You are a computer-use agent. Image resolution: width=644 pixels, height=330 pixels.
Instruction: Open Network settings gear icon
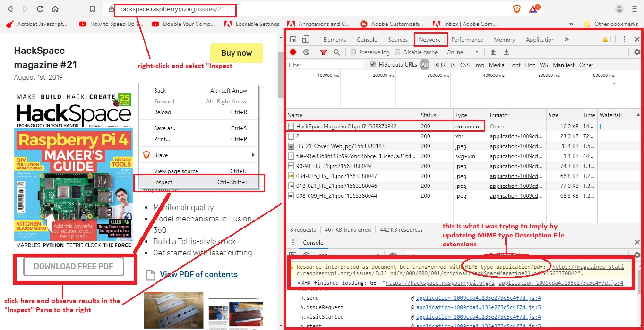click(x=637, y=52)
